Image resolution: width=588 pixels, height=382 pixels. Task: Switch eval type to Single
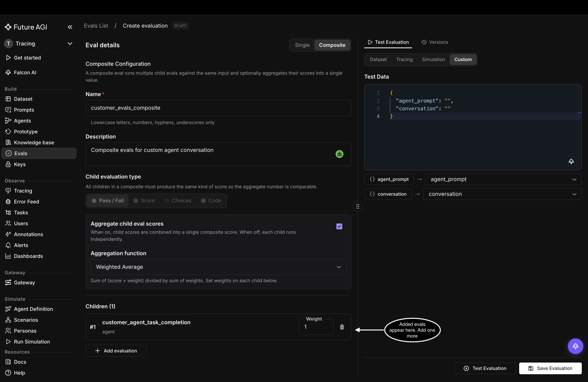302,45
